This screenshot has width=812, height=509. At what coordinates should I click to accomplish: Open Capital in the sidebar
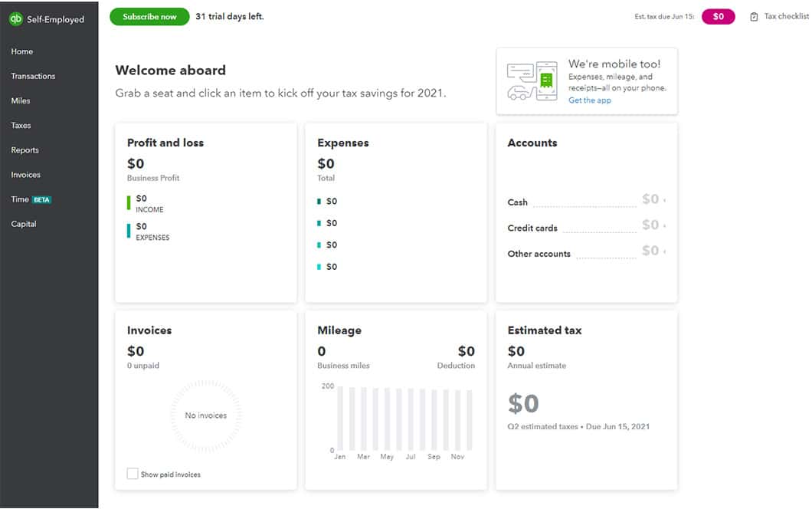coord(24,224)
